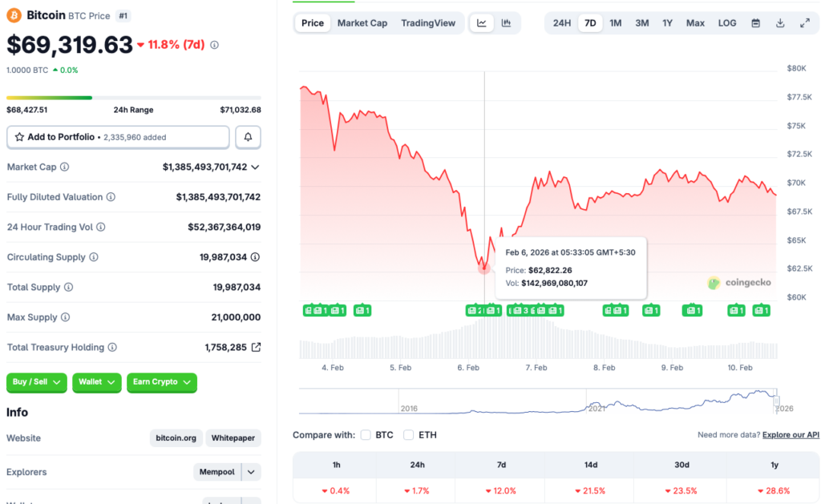Open the calendar date range picker
The width and height of the screenshot is (821, 504).
755,23
